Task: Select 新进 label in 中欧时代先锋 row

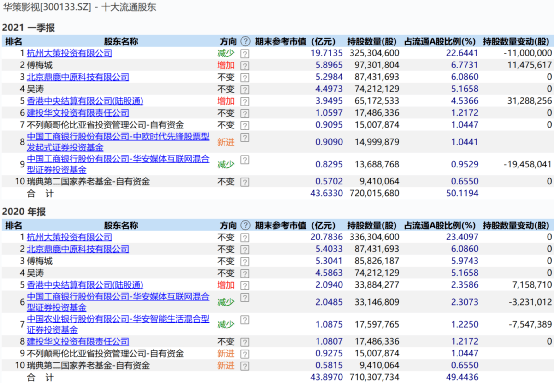Action: click(226, 142)
